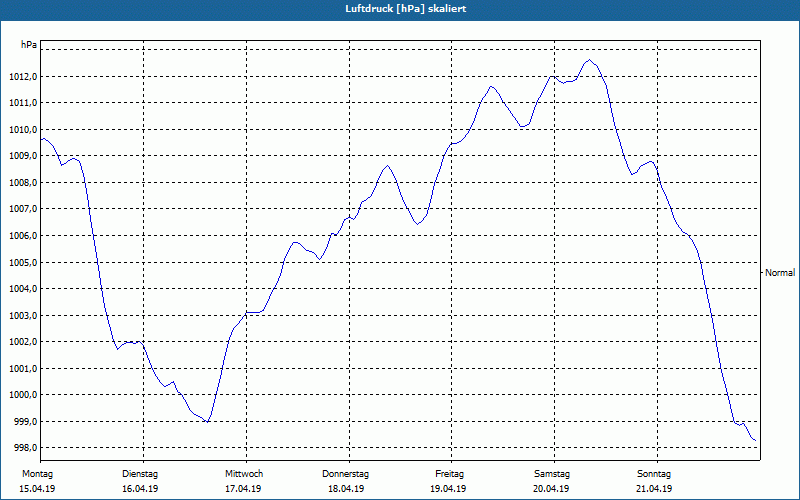Click the date '17.04.19'
Viewport: 800px width, 500px height.
243,489
